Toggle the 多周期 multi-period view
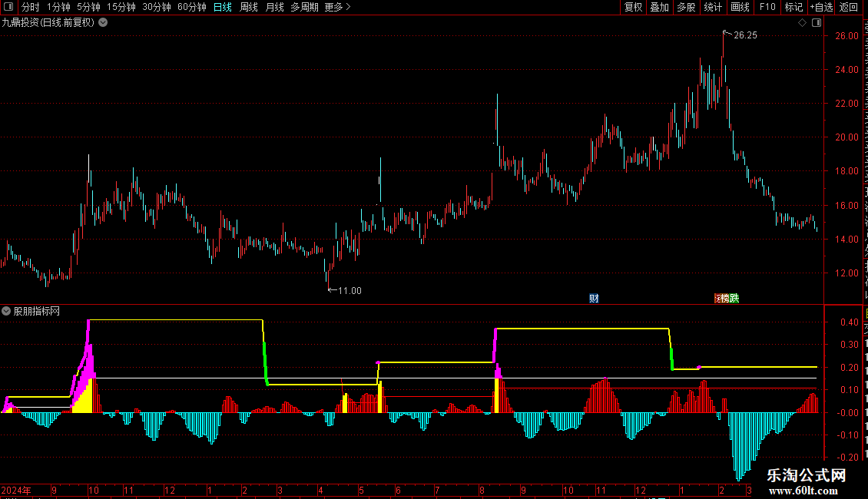This screenshot has height=499, width=868. tap(304, 7)
